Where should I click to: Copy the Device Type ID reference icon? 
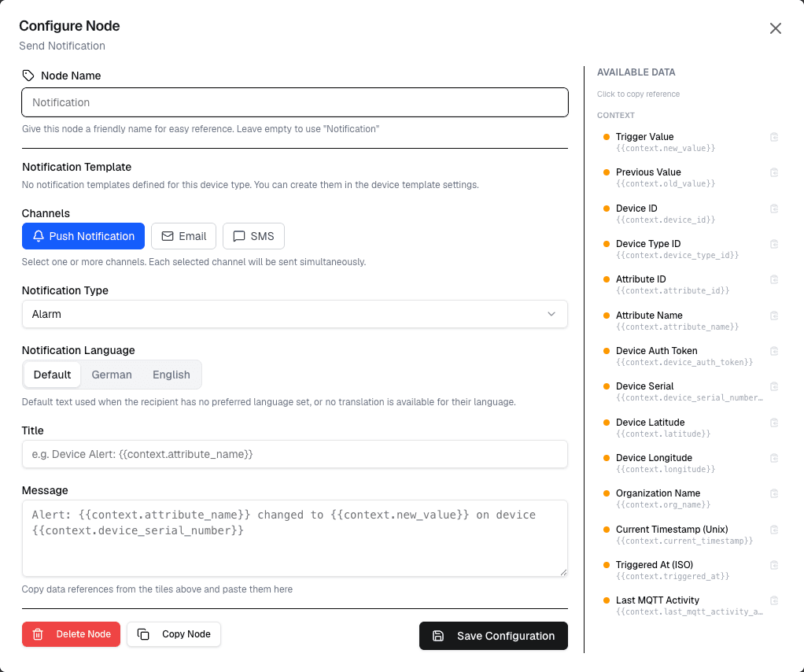coord(774,244)
